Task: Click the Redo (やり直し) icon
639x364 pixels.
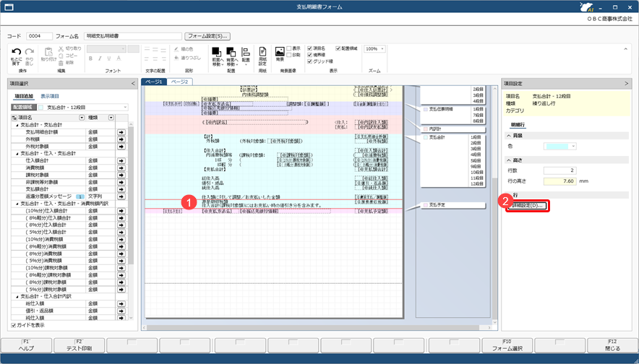Action: point(30,52)
